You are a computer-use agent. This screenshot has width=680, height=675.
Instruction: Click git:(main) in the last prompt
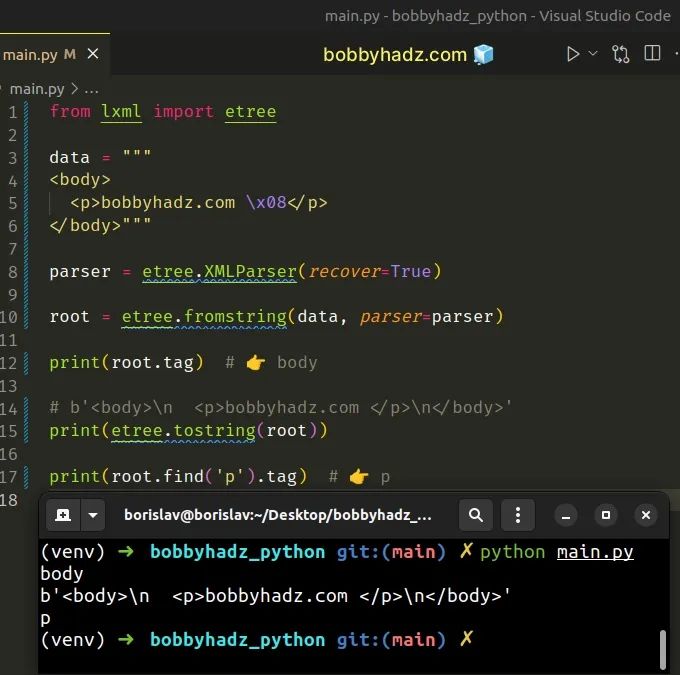pyautogui.click(x=391, y=640)
